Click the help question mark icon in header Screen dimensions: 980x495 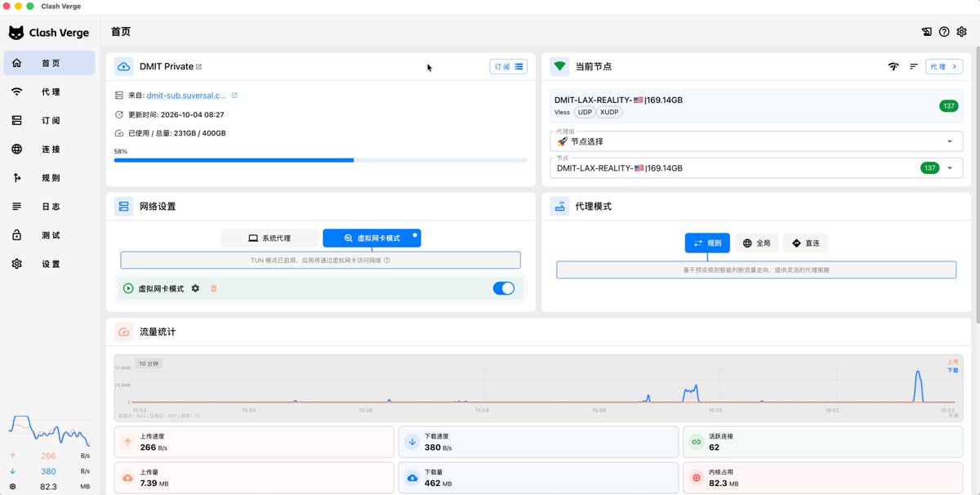944,32
